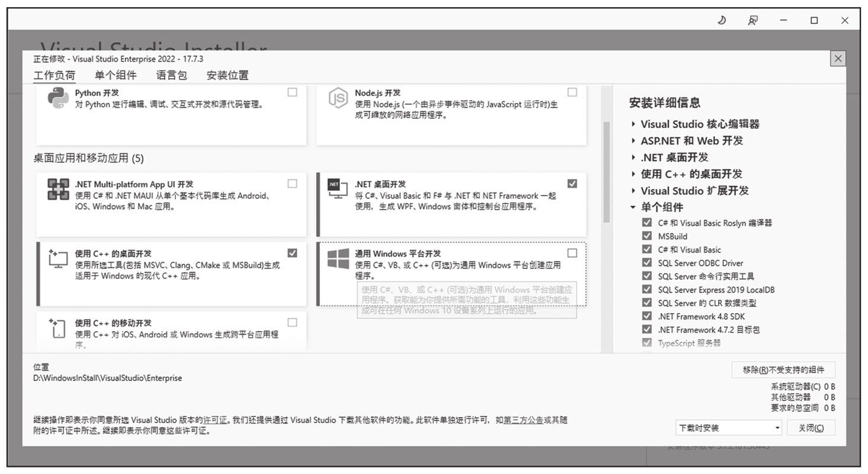Toggle the moon theme icon in title bar

[x=722, y=20]
